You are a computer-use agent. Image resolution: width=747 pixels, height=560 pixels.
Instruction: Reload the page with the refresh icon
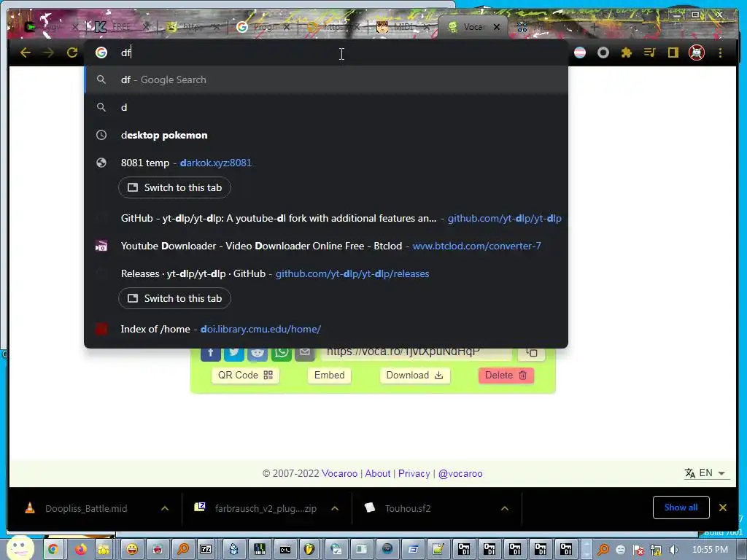(x=72, y=52)
